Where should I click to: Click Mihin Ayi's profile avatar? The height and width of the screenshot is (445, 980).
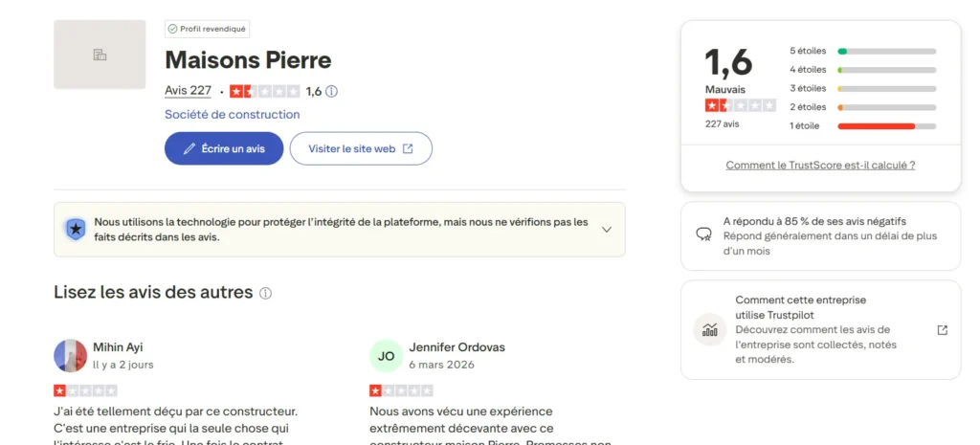click(x=70, y=356)
